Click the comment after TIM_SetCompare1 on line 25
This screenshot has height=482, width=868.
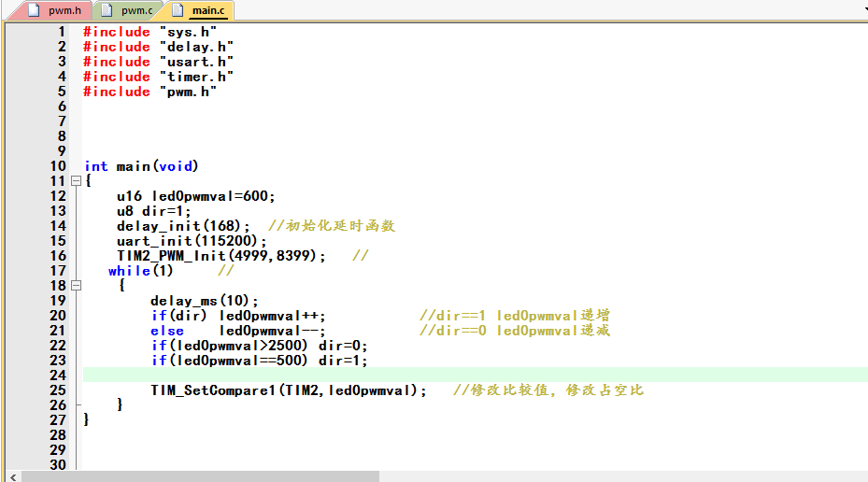point(548,390)
